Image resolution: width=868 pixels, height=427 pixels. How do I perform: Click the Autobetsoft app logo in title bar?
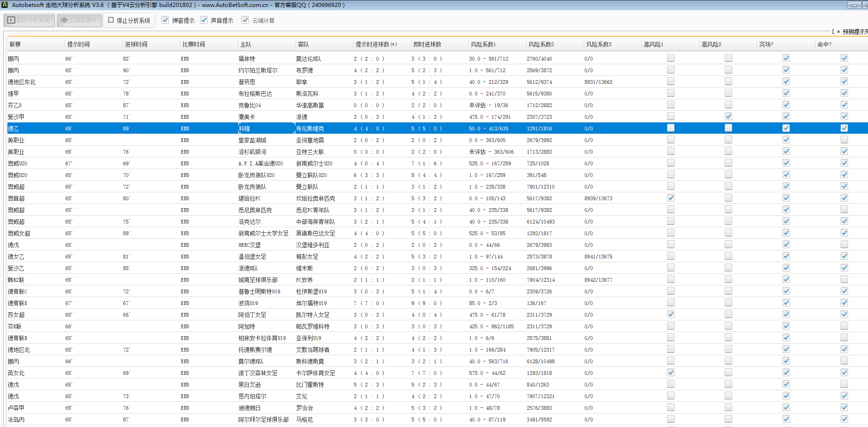point(5,5)
